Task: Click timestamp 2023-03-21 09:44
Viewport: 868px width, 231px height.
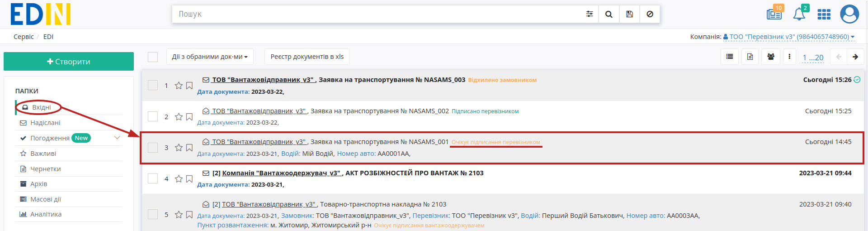Action: coord(825,173)
